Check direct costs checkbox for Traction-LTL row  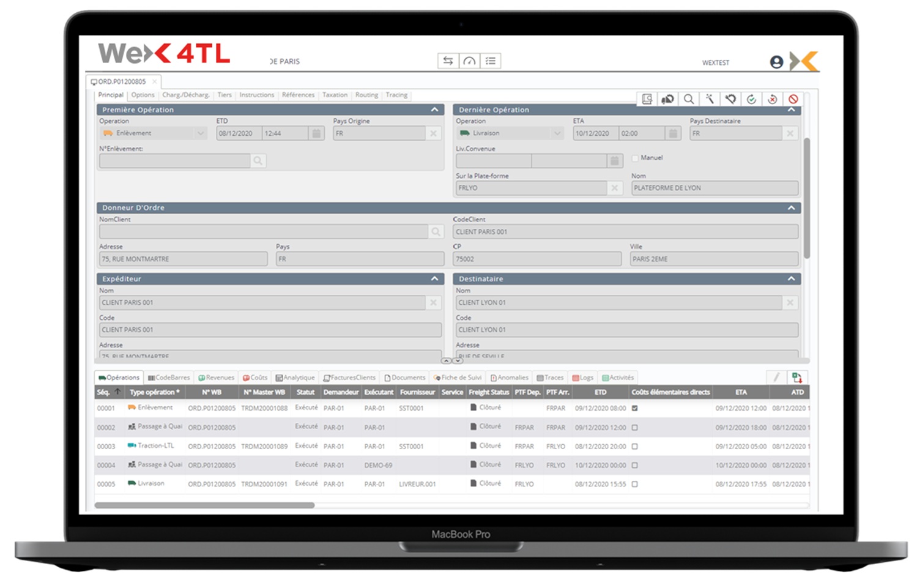coord(634,446)
